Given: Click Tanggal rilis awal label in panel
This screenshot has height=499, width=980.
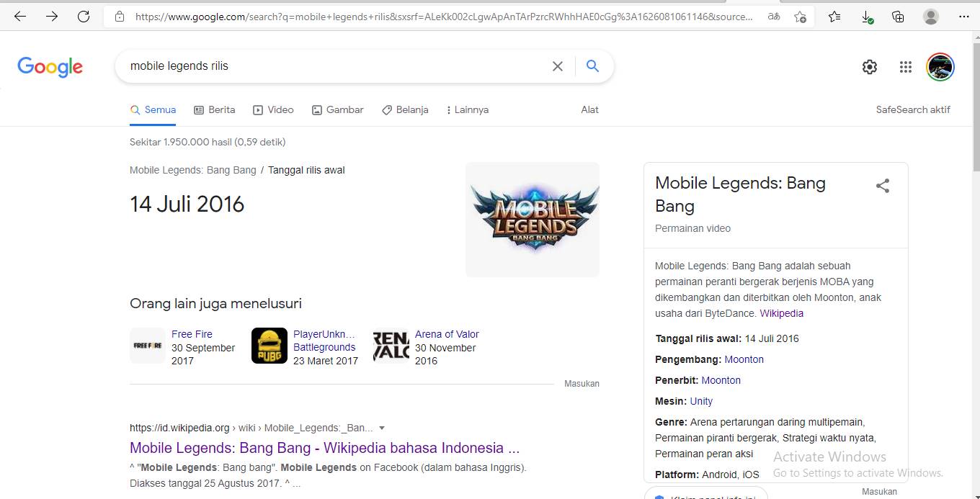Looking at the screenshot, I should pyautogui.click(x=698, y=338).
